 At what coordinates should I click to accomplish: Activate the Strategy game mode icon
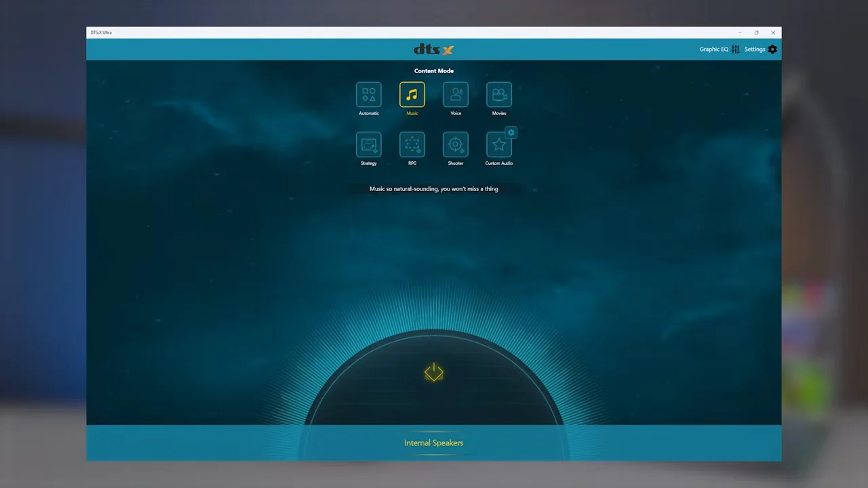369,144
